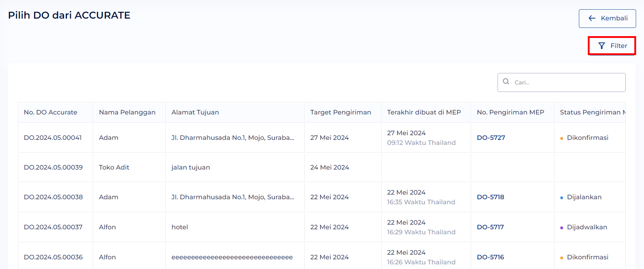Click target date 24 Mei 2024
This screenshot has width=644, height=269.
coord(330,167)
